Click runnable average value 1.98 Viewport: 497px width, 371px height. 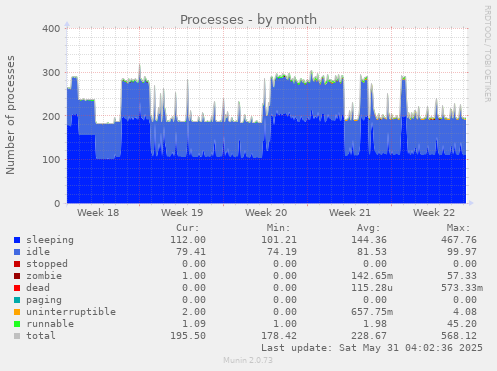[375, 324]
